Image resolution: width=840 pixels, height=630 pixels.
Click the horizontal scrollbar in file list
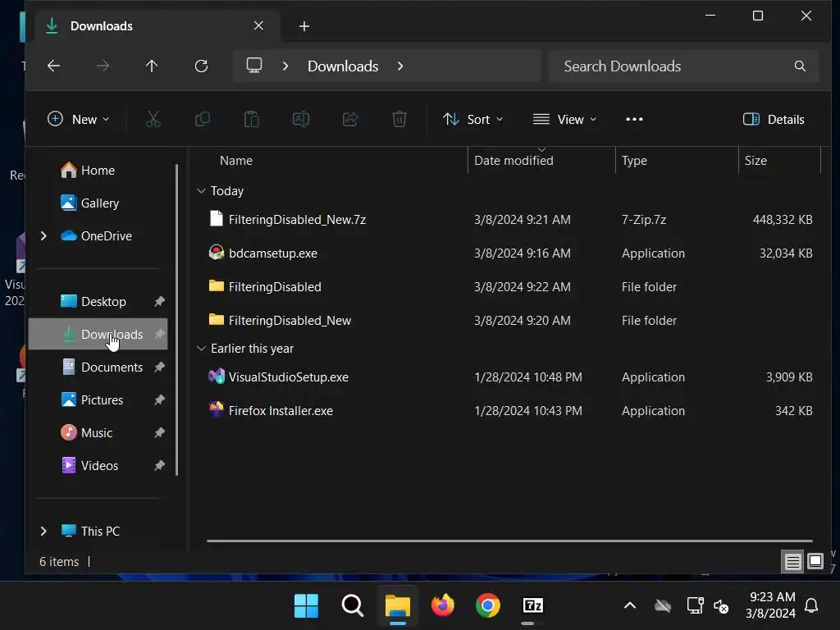click(x=509, y=541)
